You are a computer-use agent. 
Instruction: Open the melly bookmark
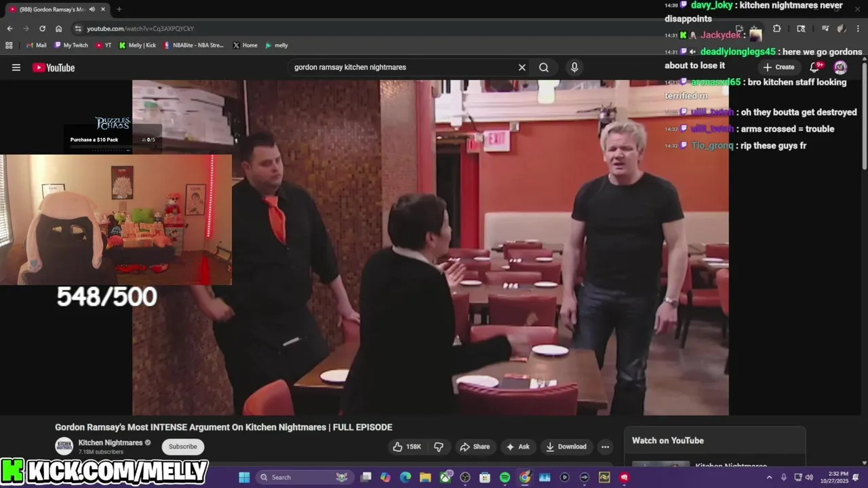coord(277,45)
